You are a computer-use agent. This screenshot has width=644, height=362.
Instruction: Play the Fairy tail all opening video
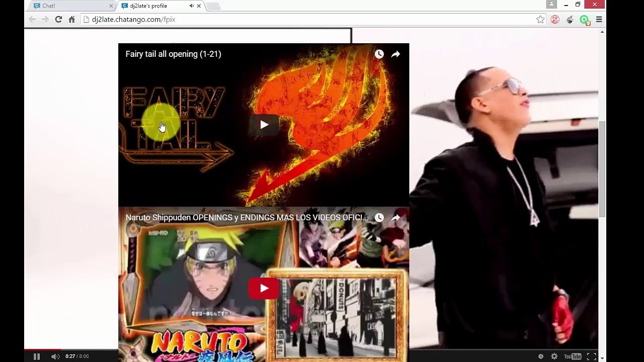coord(264,125)
